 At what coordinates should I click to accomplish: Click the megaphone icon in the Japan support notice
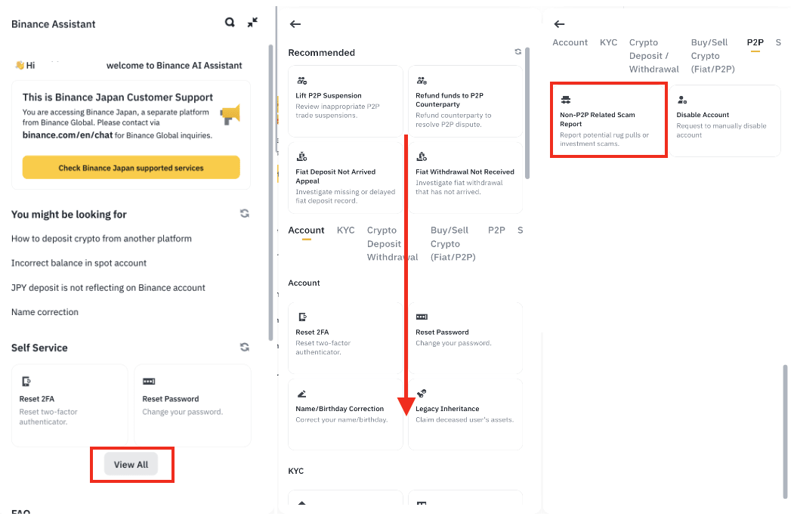click(x=230, y=115)
